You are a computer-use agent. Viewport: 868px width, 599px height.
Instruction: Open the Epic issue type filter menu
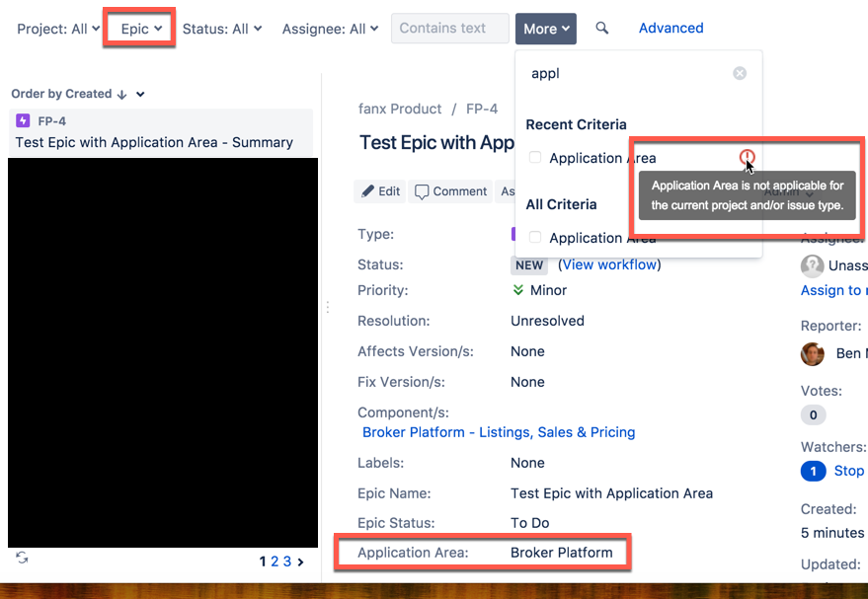coord(138,28)
